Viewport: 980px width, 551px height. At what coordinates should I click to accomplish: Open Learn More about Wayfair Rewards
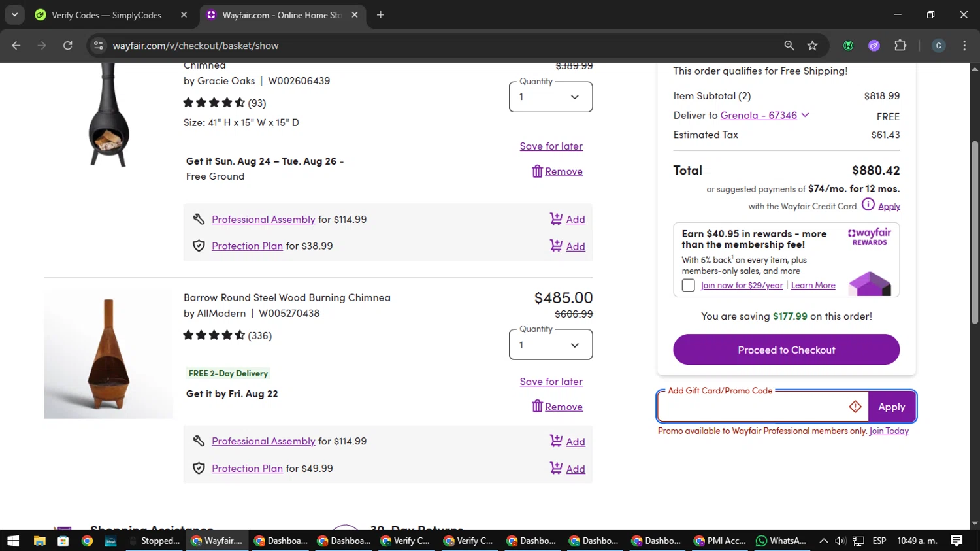pyautogui.click(x=813, y=286)
